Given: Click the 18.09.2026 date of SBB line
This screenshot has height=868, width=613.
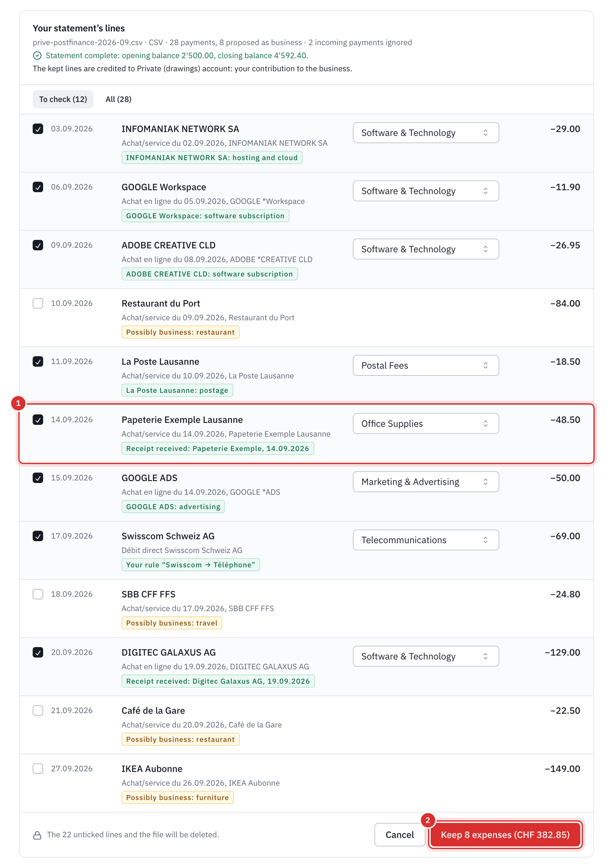Looking at the screenshot, I should [x=72, y=594].
